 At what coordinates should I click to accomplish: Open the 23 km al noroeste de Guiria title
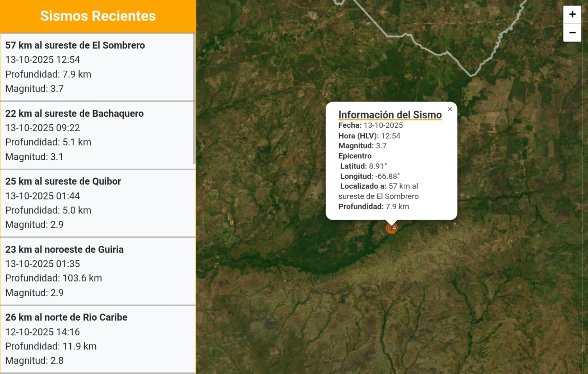tap(64, 249)
